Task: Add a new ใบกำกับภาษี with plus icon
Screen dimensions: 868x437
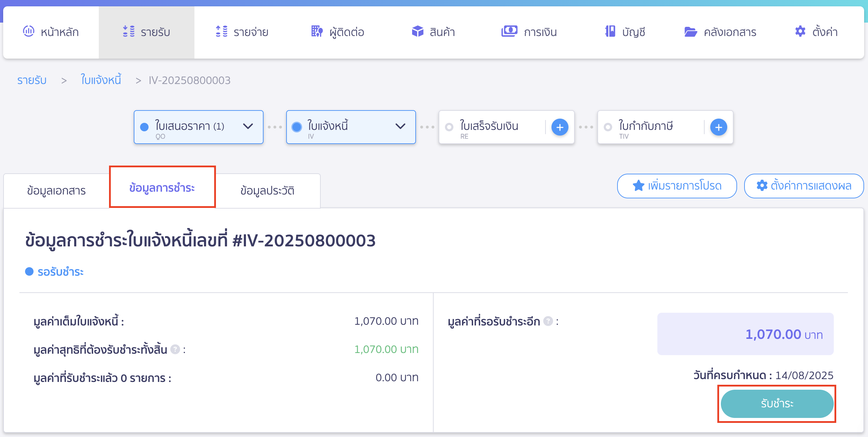Action: tap(719, 127)
